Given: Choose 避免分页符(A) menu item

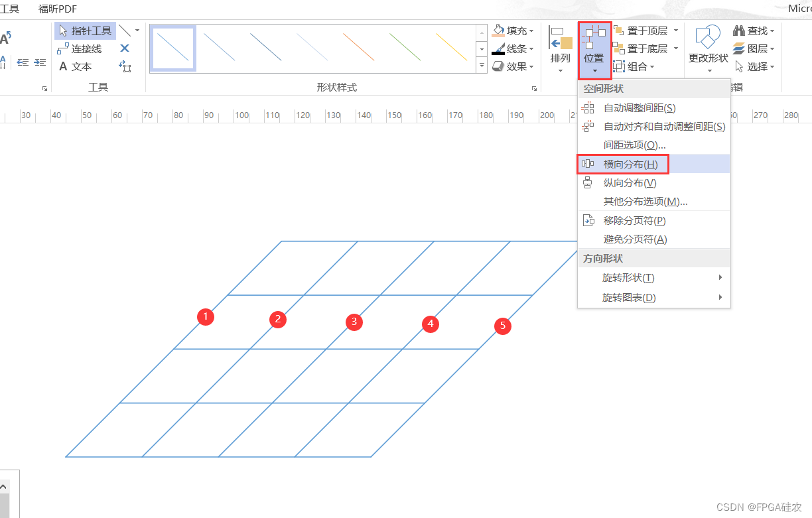Looking at the screenshot, I should pos(654,239).
